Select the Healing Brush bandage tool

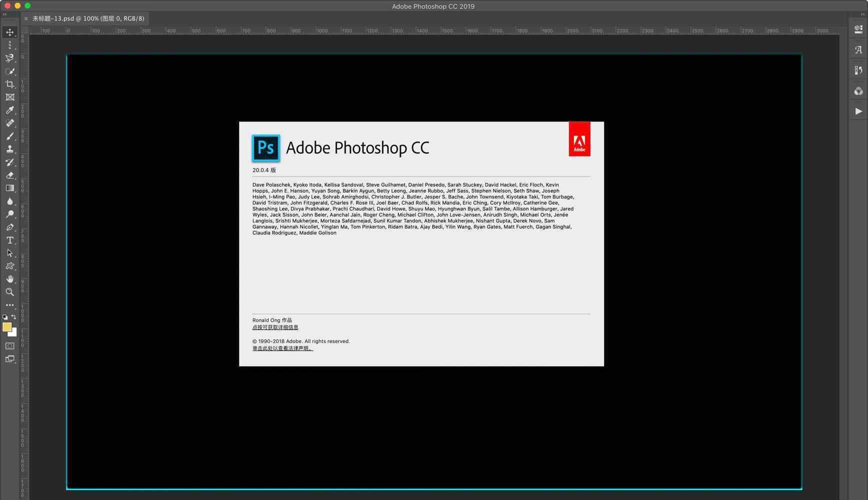pyautogui.click(x=9, y=123)
